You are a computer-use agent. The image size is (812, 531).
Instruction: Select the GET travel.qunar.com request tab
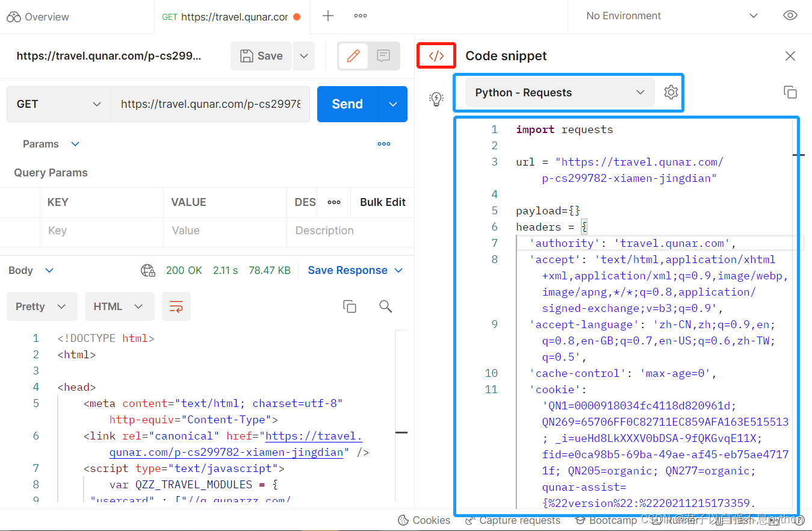(x=232, y=17)
